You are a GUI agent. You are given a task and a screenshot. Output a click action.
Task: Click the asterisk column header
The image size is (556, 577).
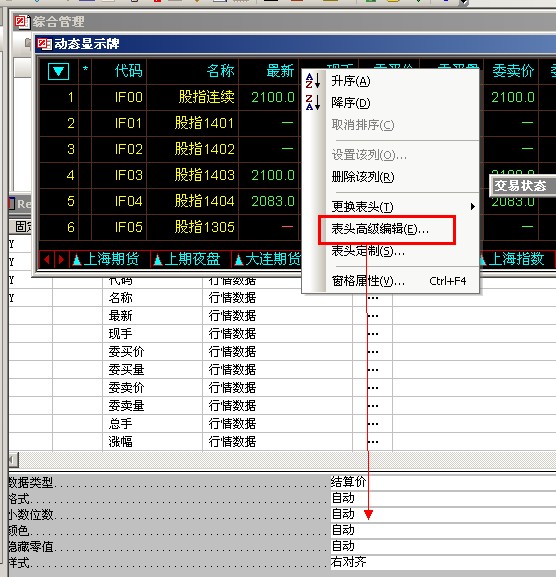(85, 70)
